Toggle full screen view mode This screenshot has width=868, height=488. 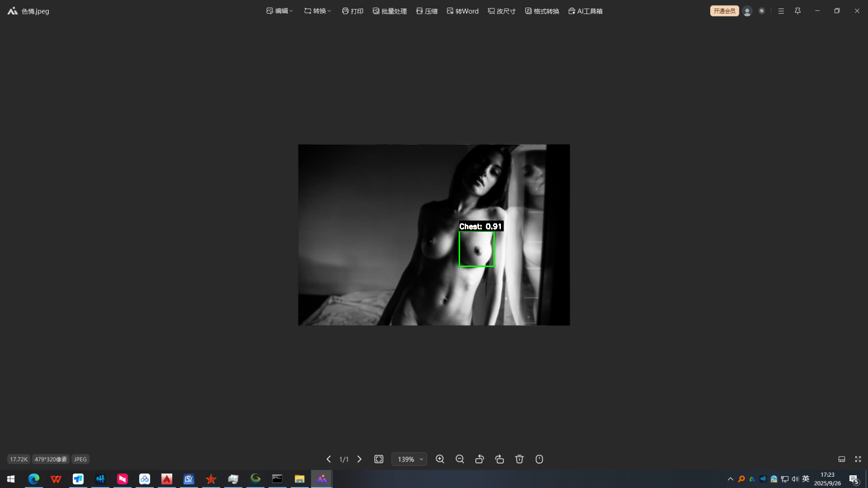pos(858,459)
